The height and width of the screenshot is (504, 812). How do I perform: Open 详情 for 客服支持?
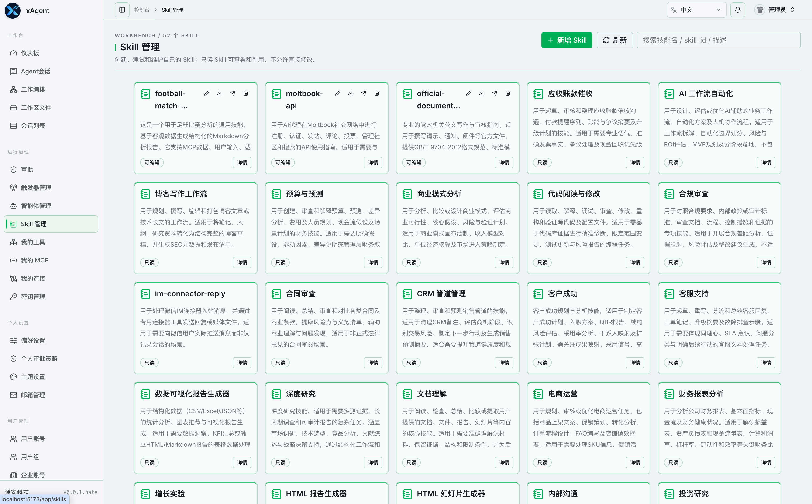pos(766,363)
